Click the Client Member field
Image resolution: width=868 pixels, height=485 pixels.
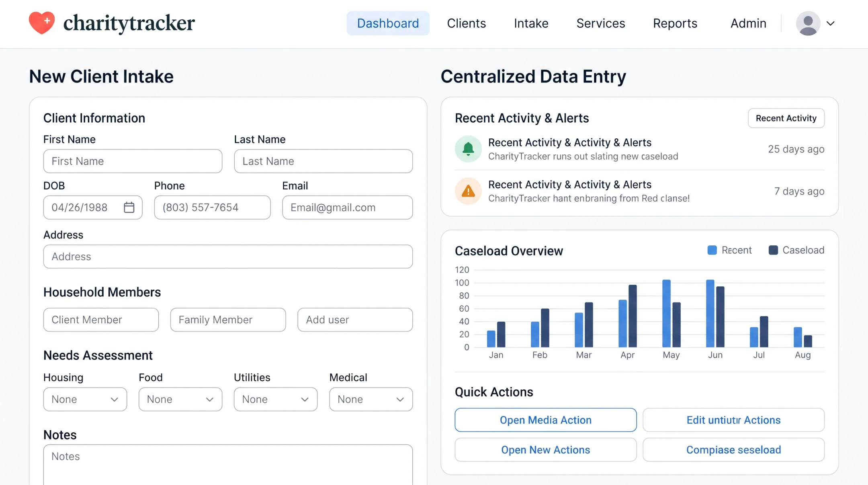101,320
